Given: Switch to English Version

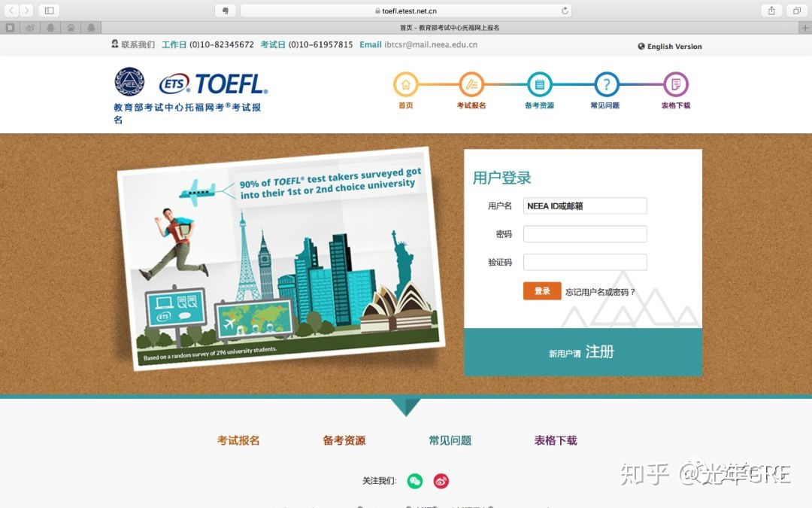Looking at the screenshot, I should (670, 46).
